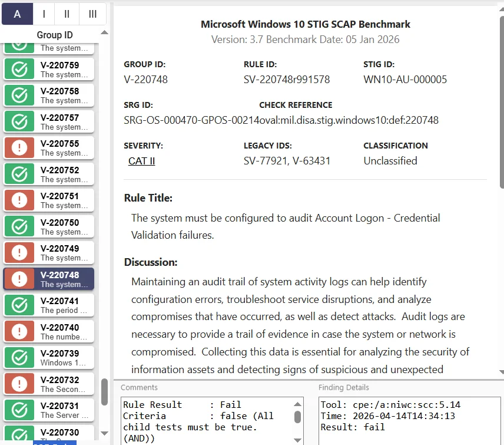The width and height of the screenshot is (504, 445).
Task: Click the pass checkmark icon beside V-220758
Action: point(19,95)
